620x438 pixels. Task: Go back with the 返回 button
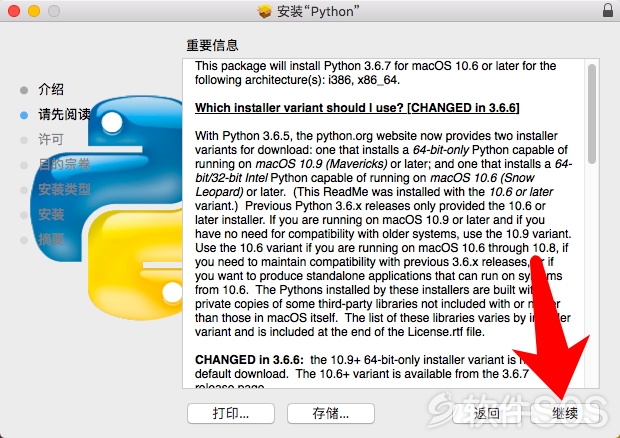pos(486,413)
